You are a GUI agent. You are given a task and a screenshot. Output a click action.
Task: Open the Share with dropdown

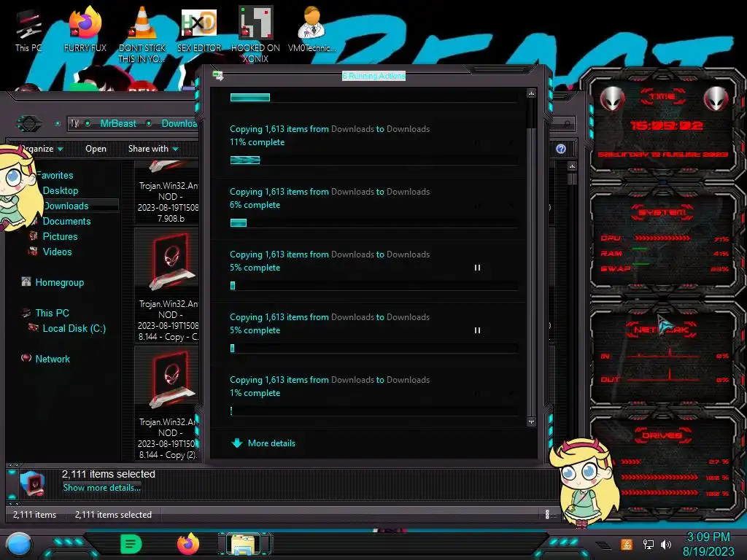tap(153, 149)
